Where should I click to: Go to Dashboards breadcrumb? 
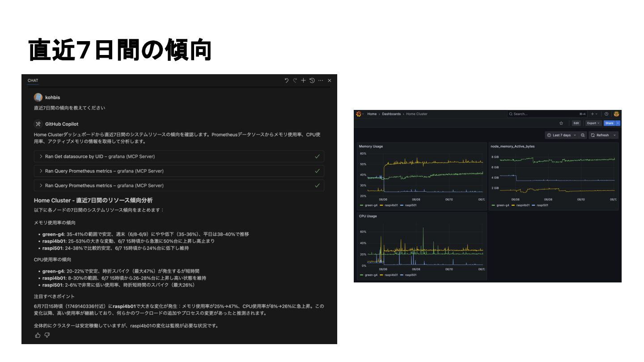click(391, 114)
